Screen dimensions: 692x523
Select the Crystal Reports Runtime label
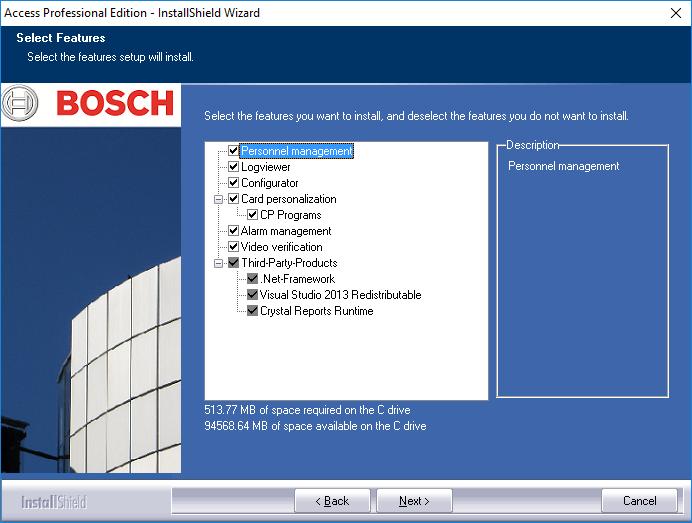click(317, 311)
